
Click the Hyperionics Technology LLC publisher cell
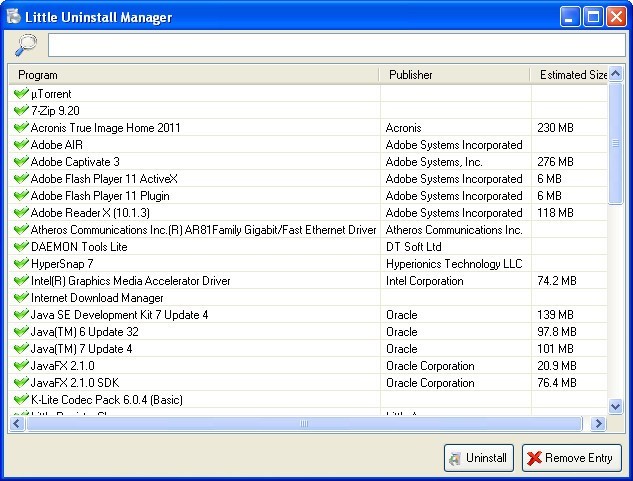pos(454,264)
